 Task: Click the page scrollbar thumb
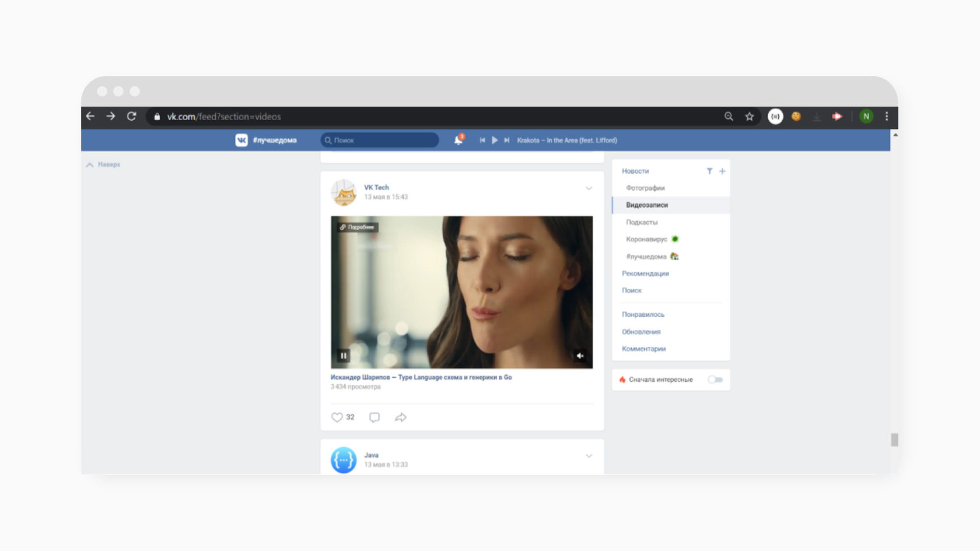[x=894, y=440]
